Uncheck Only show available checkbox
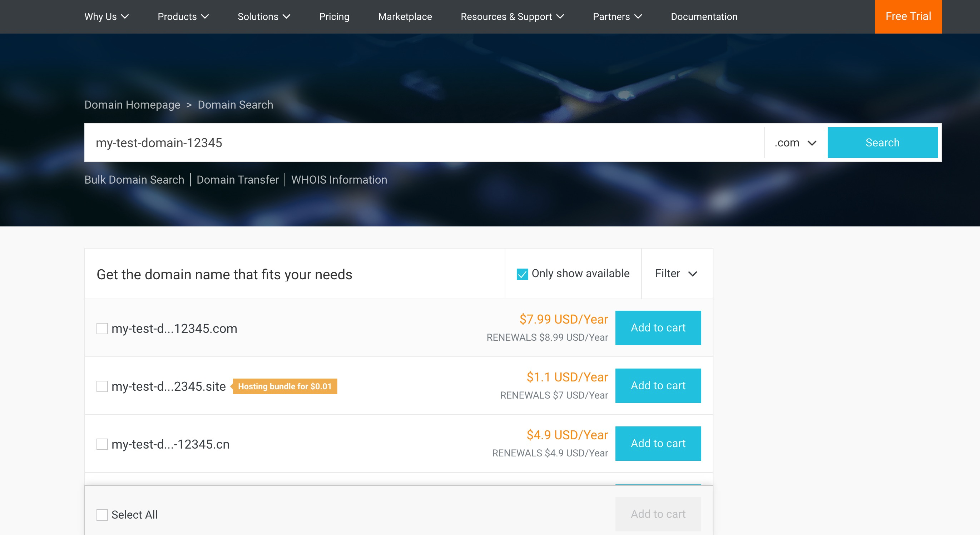The height and width of the screenshot is (535, 980). coord(522,274)
